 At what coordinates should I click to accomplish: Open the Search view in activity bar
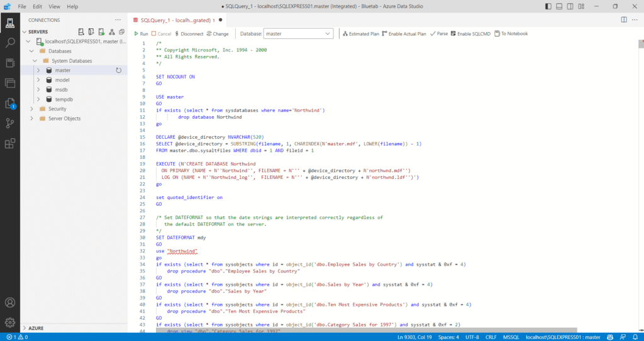(10, 43)
